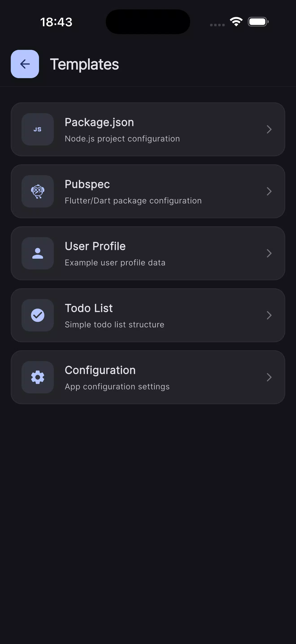Select the Package.json template title

(99, 123)
